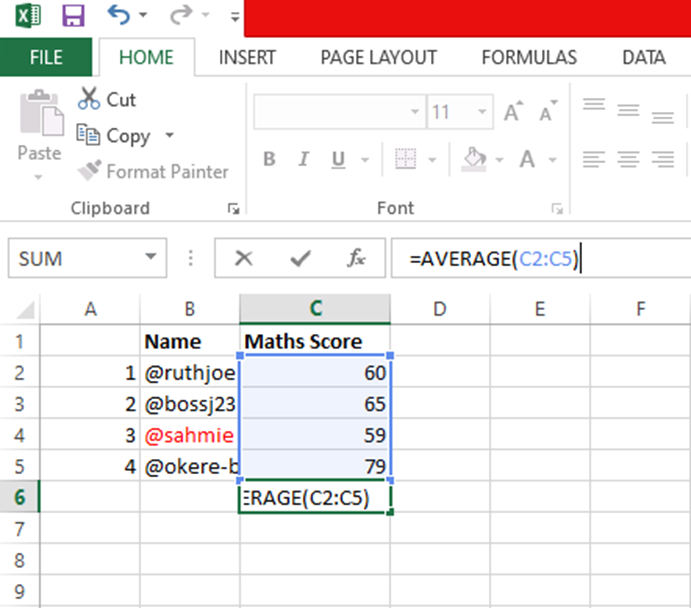The image size is (691, 608).
Task: Expand the Paste options arrow
Action: [38, 177]
